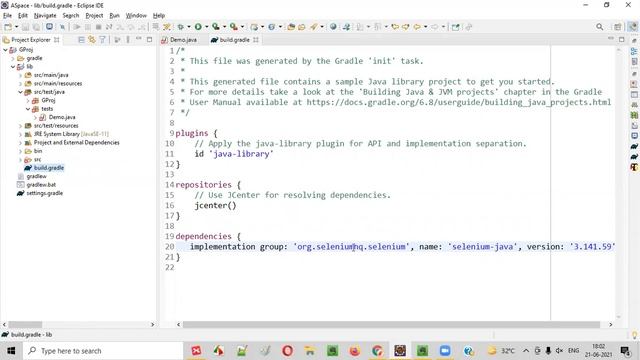
Task: Click the editor horizontal scrollbar
Action: (x=391, y=324)
